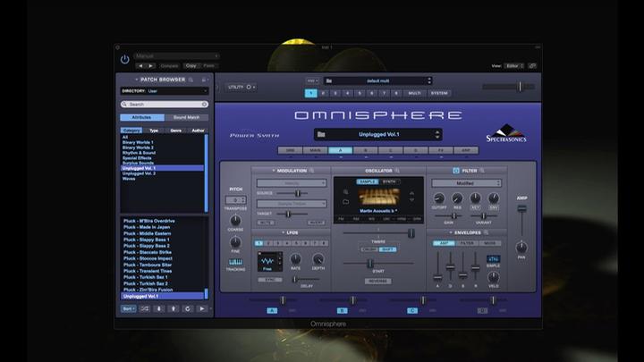Select the Genre attribute column
Image resolution: width=644 pixels, height=362 pixels.
pyautogui.click(x=176, y=130)
